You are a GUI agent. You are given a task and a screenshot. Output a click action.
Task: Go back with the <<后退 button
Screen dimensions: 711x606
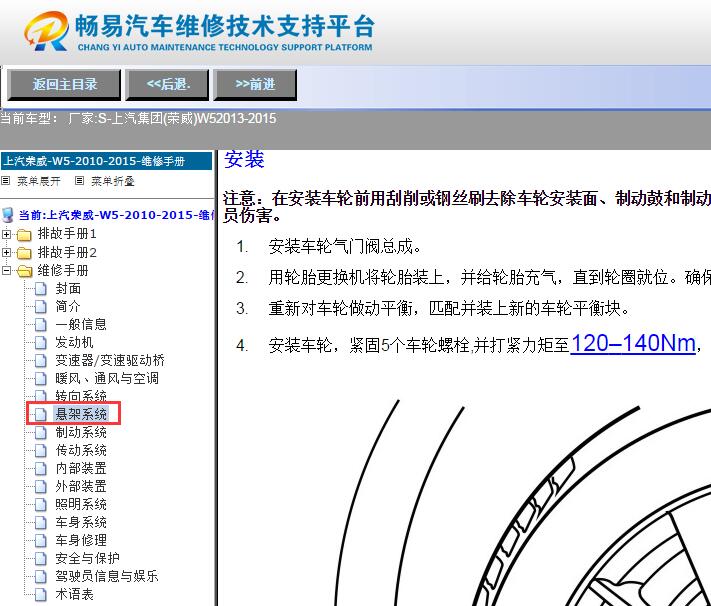pyautogui.click(x=167, y=84)
